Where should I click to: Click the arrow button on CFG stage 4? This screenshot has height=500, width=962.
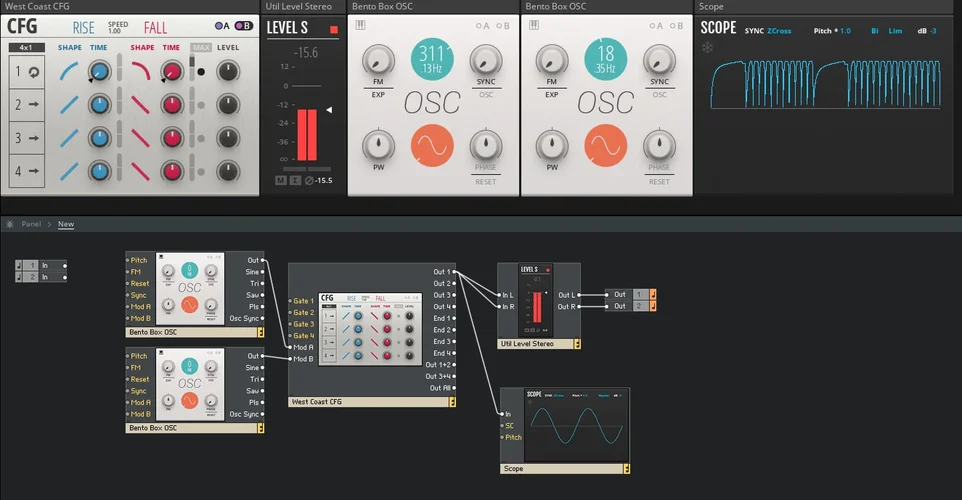34,171
